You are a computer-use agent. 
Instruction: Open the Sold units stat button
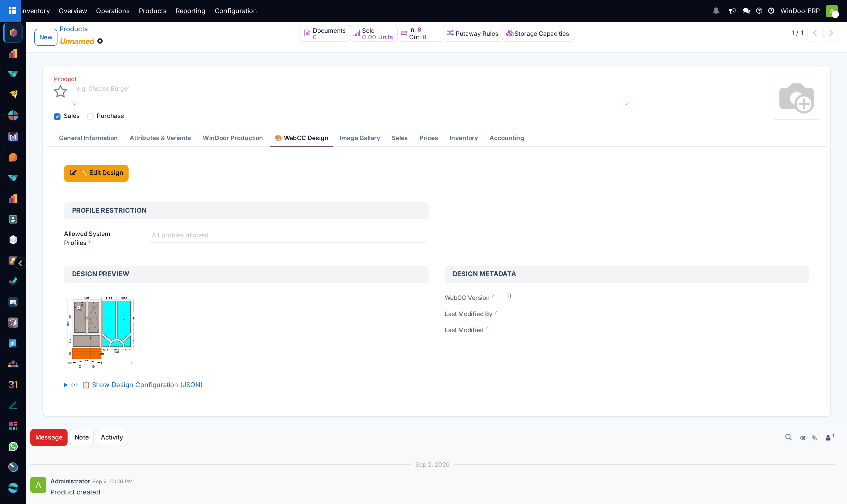374,33
